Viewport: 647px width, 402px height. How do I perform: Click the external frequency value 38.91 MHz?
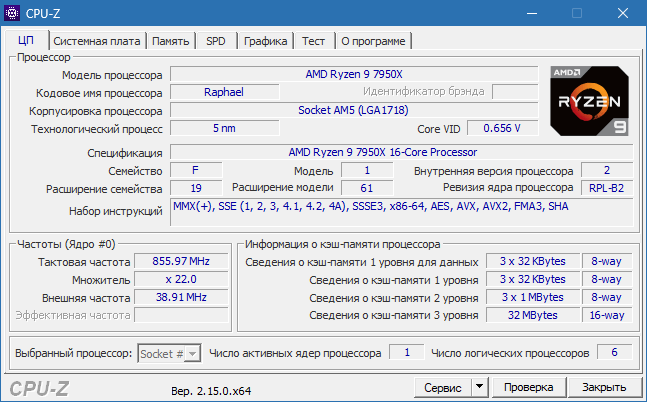pos(181,297)
